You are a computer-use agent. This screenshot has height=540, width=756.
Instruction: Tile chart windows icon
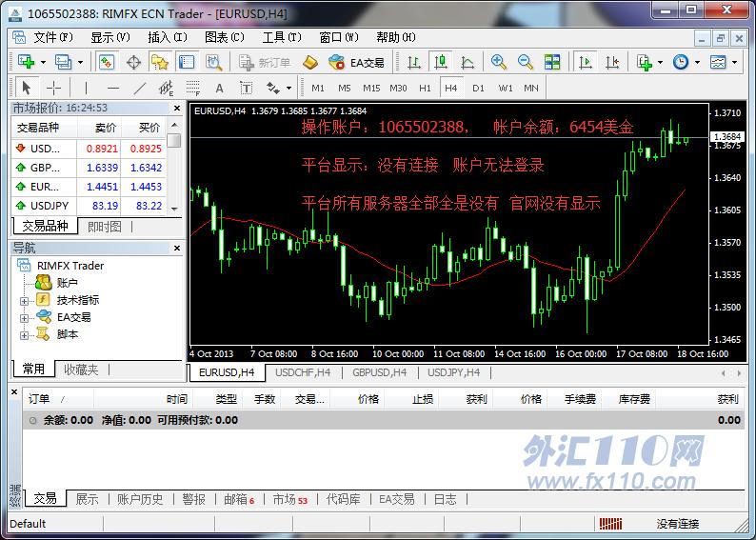[x=552, y=62]
